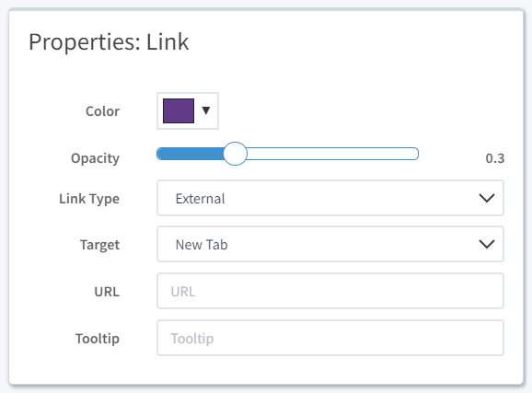532x393 pixels.
Task: Click the Link Type label
Action: (x=89, y=199)
